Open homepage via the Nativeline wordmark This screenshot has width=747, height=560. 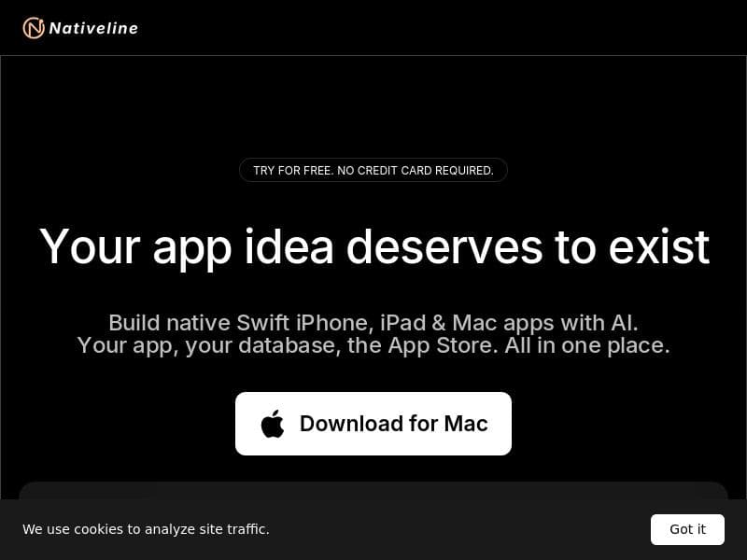pyautogui.click(x=93, y=28)
